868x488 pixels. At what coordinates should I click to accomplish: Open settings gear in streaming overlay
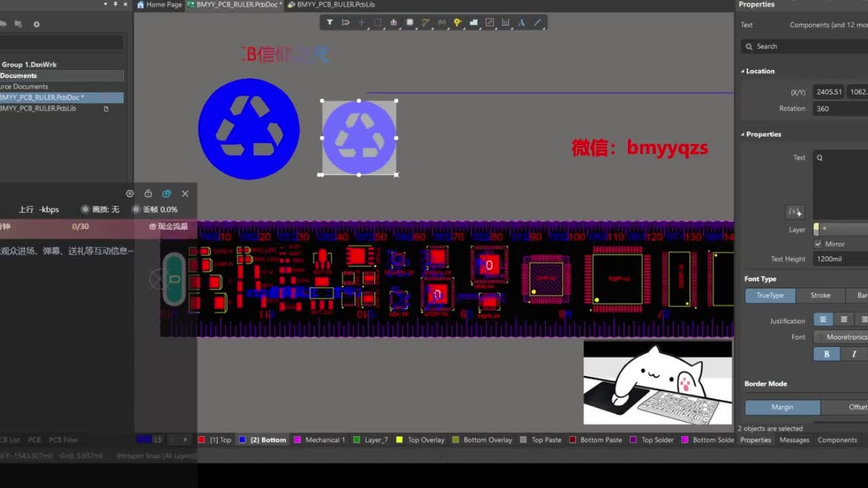tap(130, 193)
